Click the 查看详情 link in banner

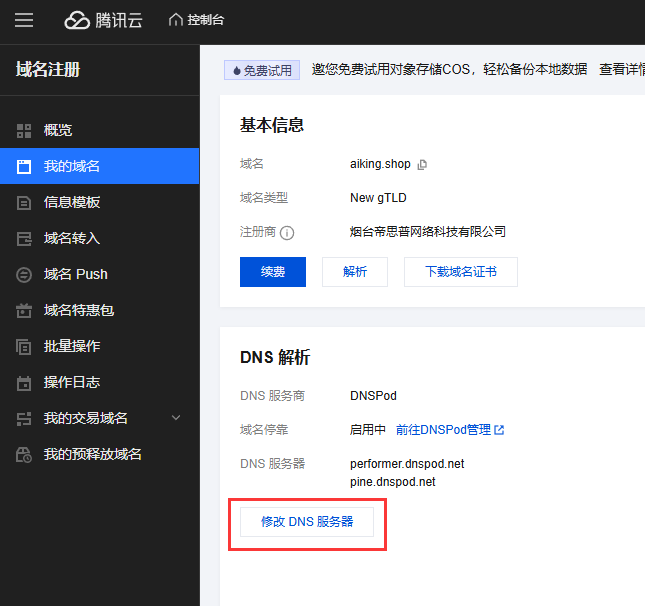(x=622, y=69)
